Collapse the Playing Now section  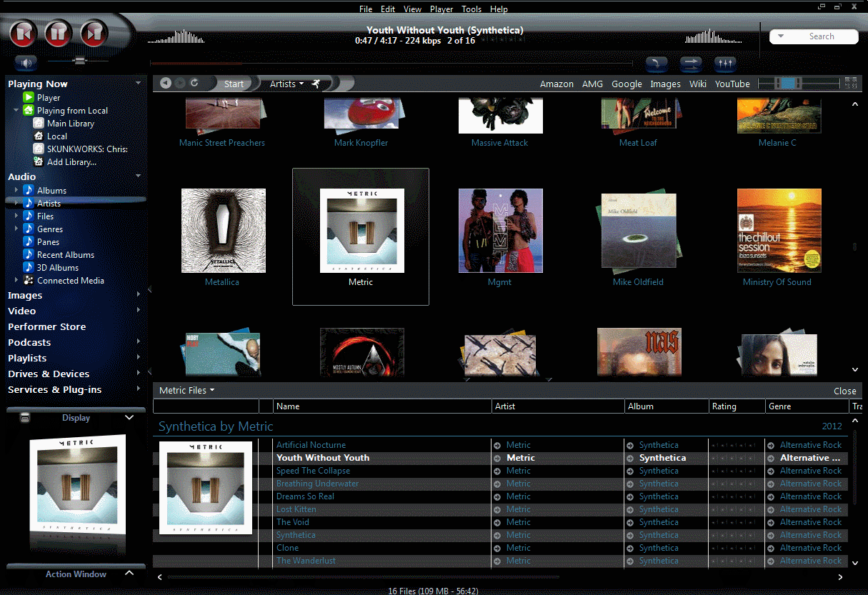pos(138,84)
